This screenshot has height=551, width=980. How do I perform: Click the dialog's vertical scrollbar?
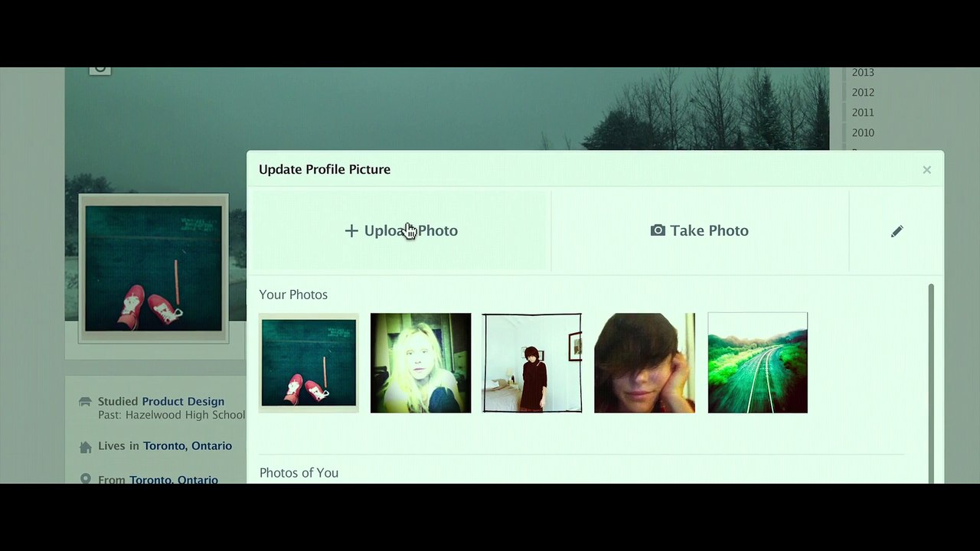pos(931,383)
